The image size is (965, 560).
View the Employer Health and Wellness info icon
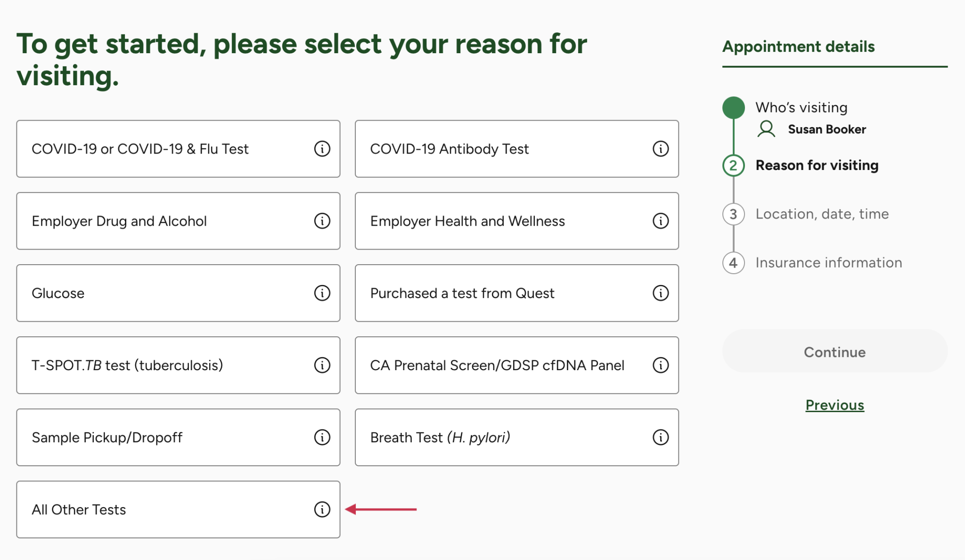[x=660, y=221]
